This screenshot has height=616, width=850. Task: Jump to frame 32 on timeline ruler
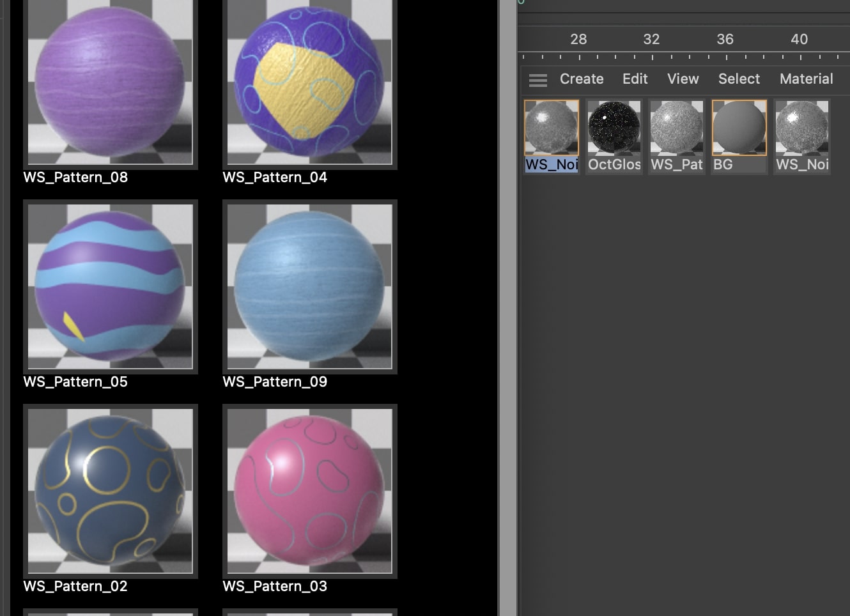pyautogui.click(x=651, y=40)
